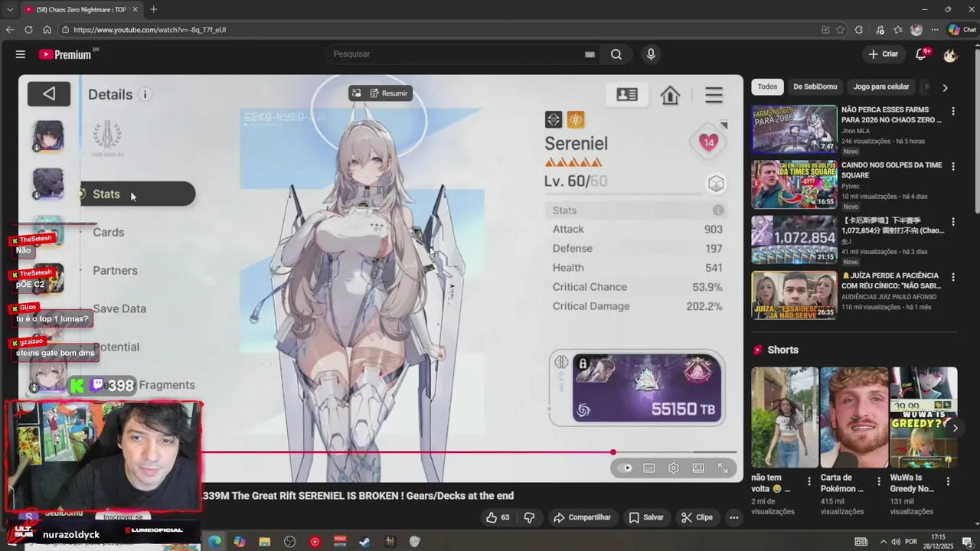Screen dimensions: 980x551
Task: Open options for Carta de Pokémon short
Action: point(878,481)
